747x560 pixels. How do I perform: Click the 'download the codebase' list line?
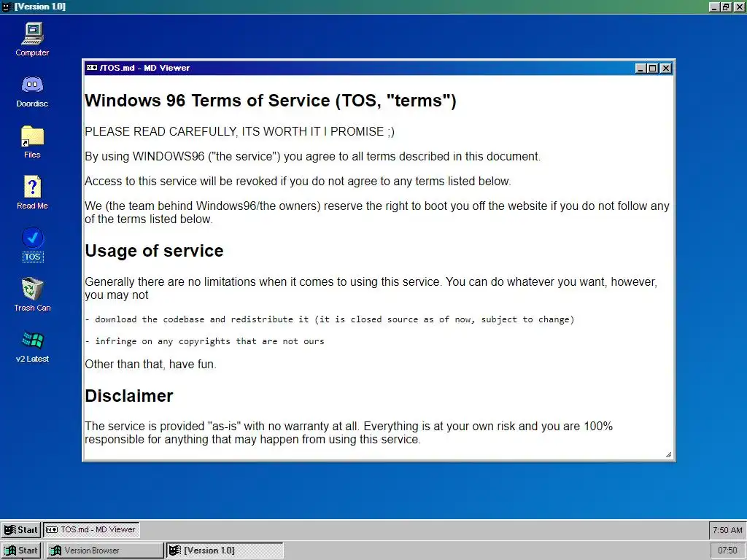pos(330,319)
